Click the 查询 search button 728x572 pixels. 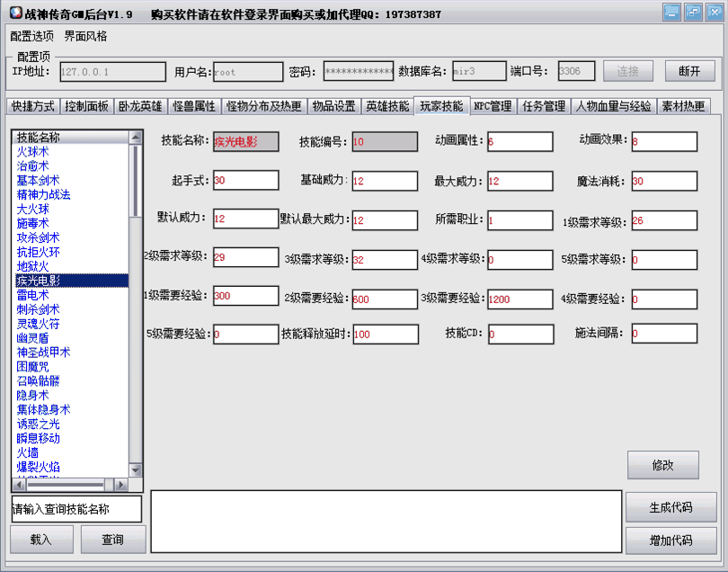click(x=113, y=540)
